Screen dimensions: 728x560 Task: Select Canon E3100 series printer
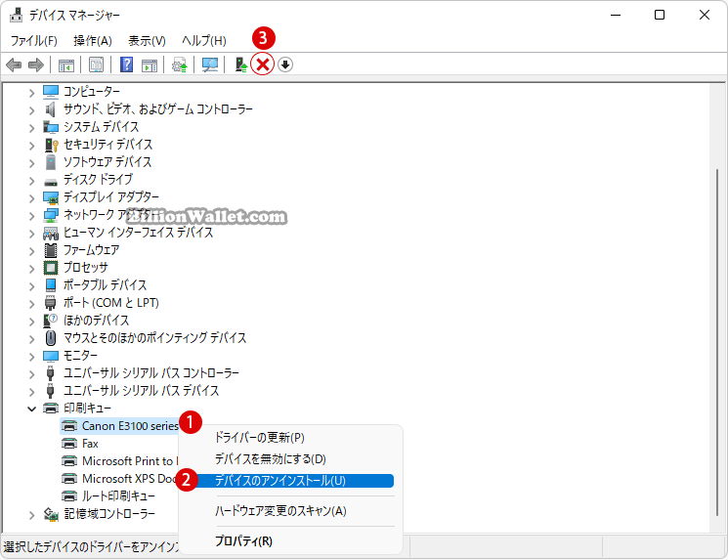[130, 426]
